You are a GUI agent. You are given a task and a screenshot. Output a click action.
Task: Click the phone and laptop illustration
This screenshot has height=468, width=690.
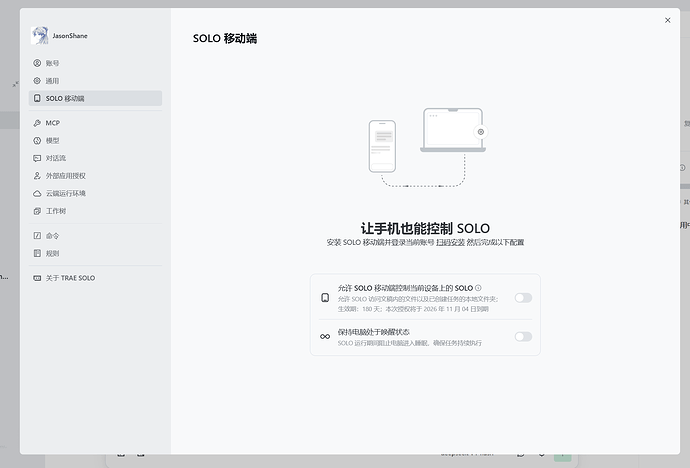427,147
